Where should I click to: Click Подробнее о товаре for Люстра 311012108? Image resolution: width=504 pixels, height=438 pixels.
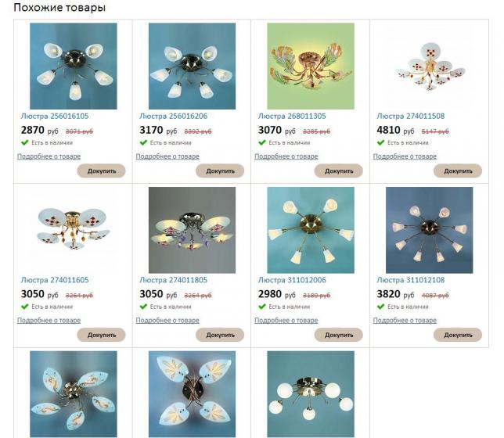click(x=405, y=321)
